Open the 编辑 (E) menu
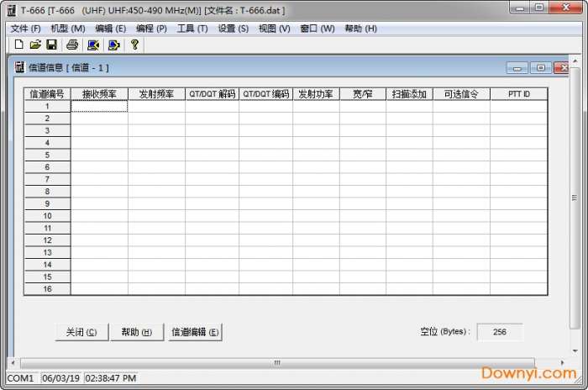This screenshot has width=588, height=390. (110, 29)
